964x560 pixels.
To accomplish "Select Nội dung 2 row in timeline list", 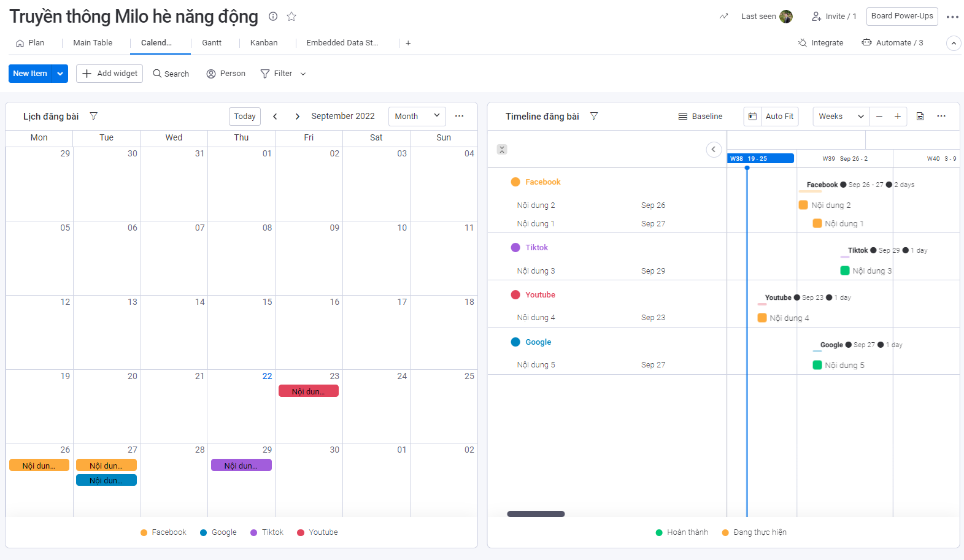I will [x=607, y=205].
